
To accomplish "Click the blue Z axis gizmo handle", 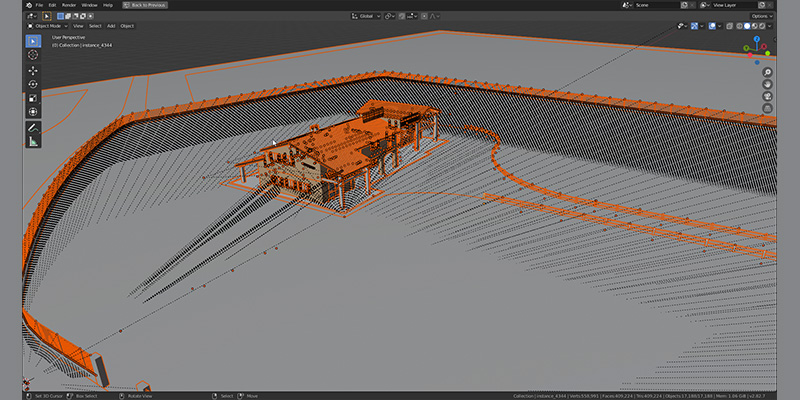I will 757,39.
